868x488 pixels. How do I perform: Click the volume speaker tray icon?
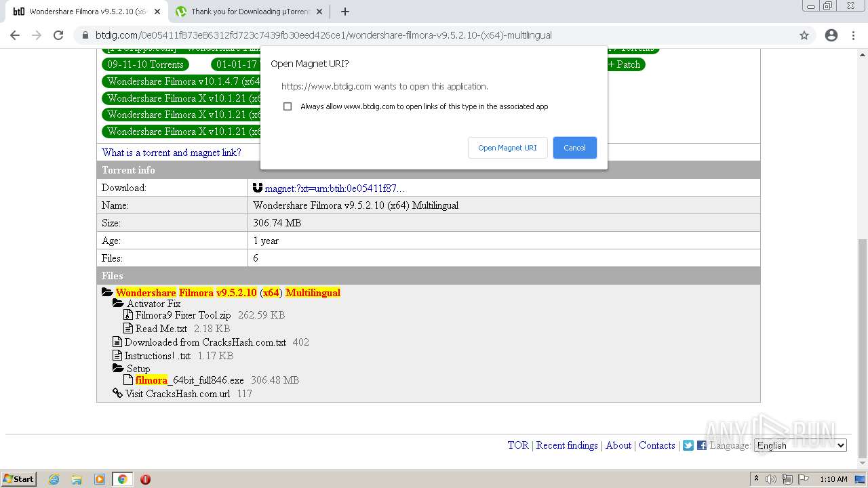click(x=771, y=479)
